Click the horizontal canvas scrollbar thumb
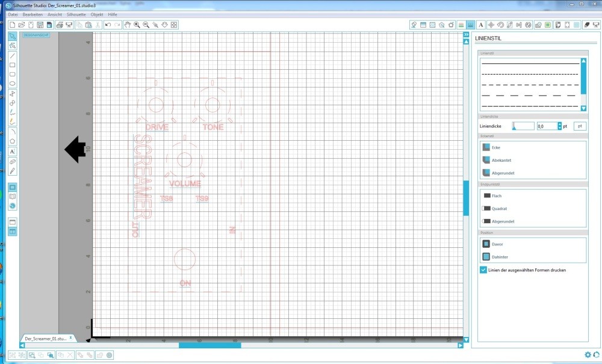Image resolution: width=602 pixels, height=364 pixels. [210, 345]
